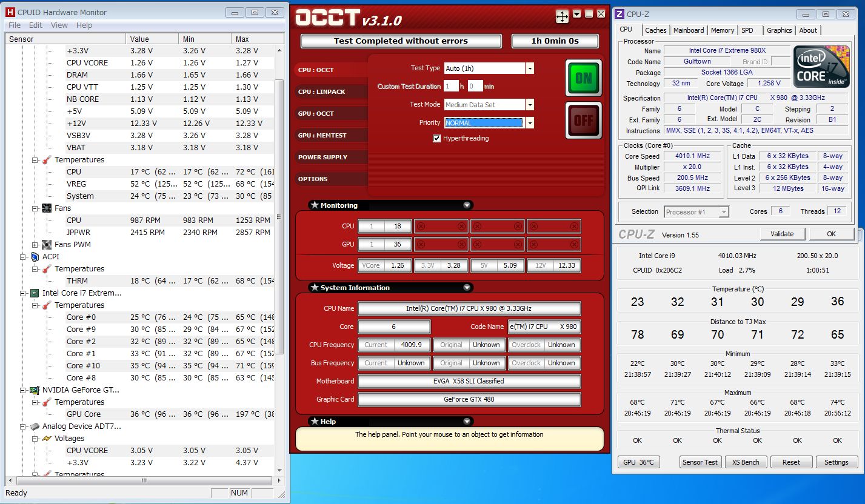Image resolution: width=865 pixels, height=504 pixels.
Task: Select the Intel Core i7 processor chip icon
Action: [x=35, y=293]
